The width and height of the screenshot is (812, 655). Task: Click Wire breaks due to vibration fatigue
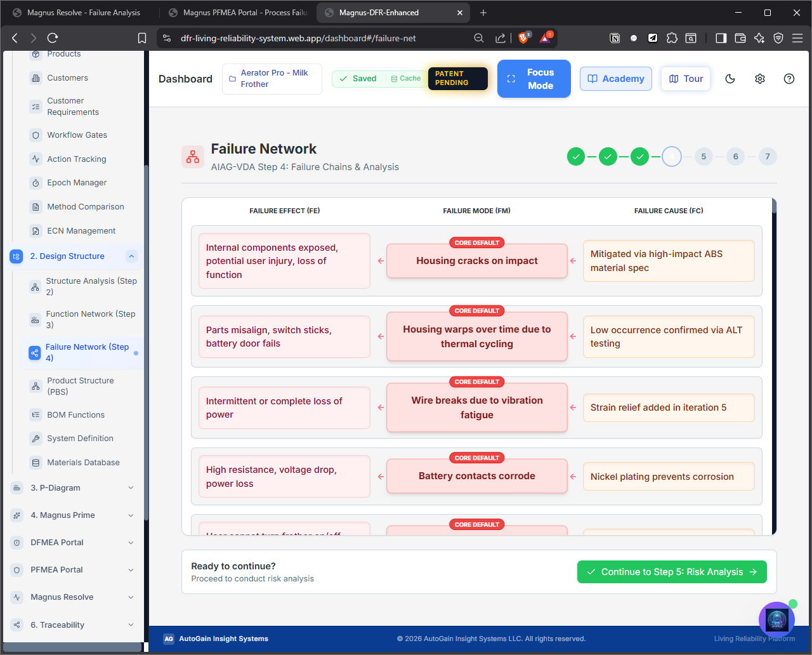pyautogui.click(x=477, y=407)
